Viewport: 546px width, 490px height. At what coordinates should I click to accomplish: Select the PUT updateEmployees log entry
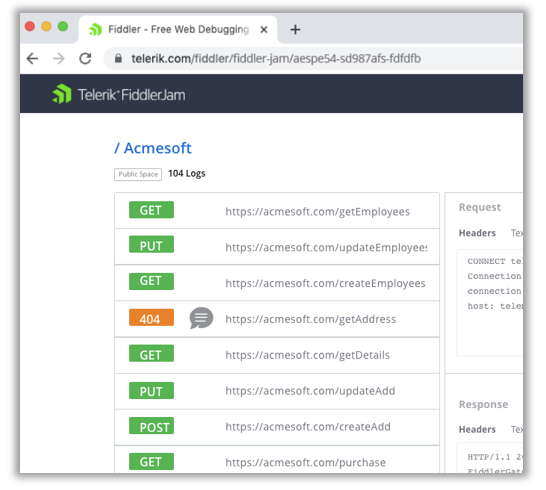[277, 247]
